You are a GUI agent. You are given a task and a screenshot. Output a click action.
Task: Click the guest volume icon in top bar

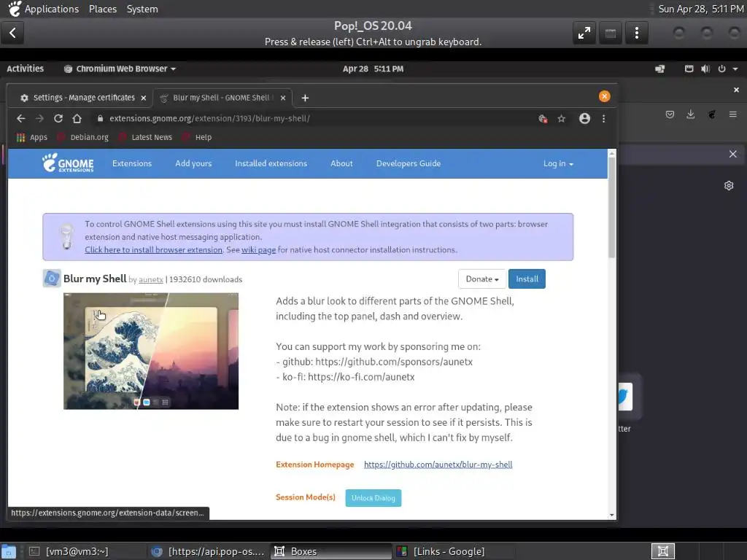point(705,69)
